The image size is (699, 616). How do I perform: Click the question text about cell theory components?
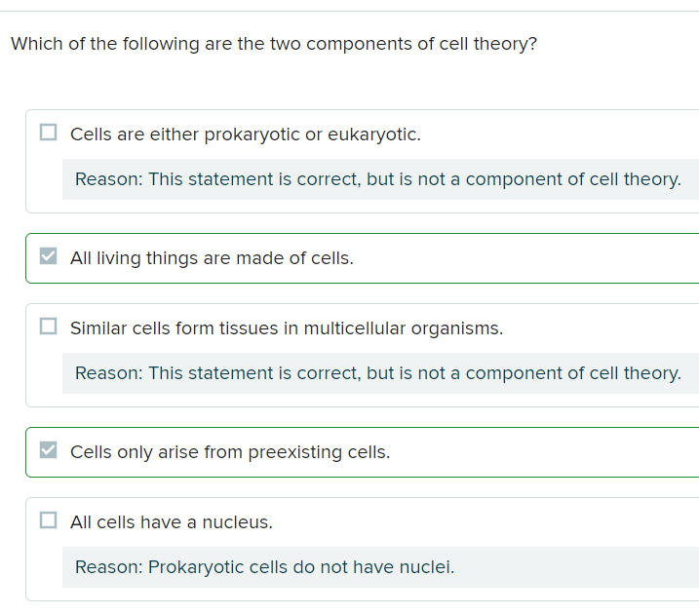coord(274,45)
